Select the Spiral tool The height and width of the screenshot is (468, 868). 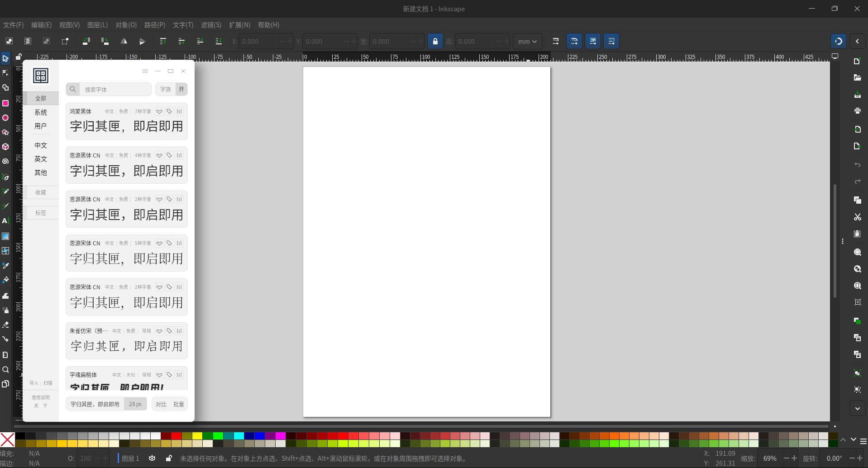pyautogui.click(x=5, y=162)
